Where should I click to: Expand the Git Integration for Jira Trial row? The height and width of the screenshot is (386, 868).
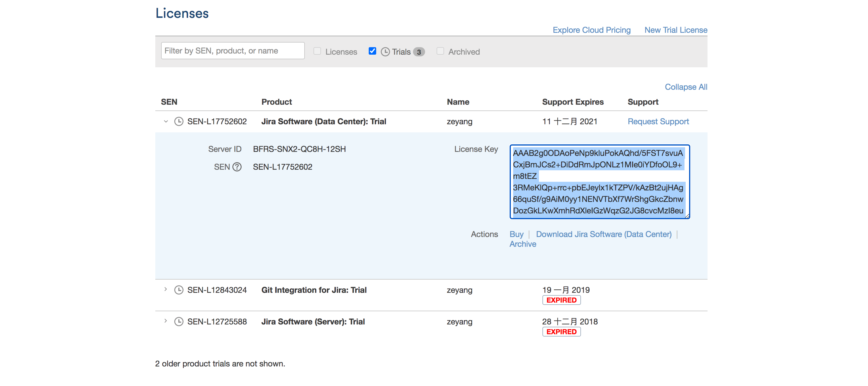(x=165, y=289)
